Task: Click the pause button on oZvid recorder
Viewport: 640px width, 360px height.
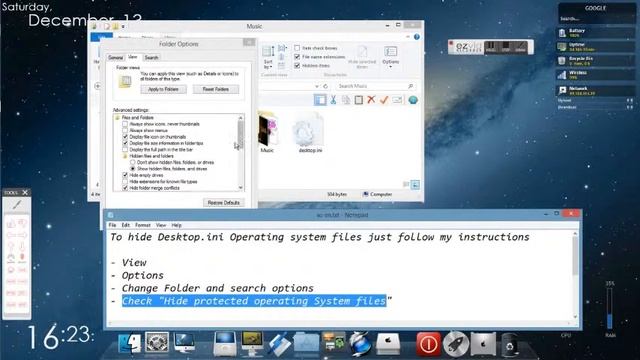Action: (x=491, y=47)
